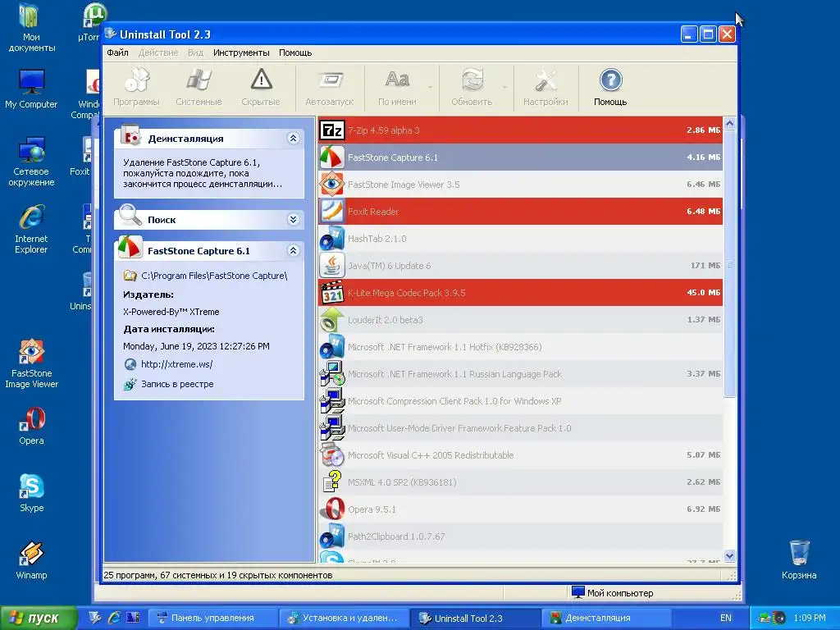The width and height of the screenshot is (840, 630).
Task: Select .NET Framework 1.1 Hotfix icon
Action: (x=332, y=347)
